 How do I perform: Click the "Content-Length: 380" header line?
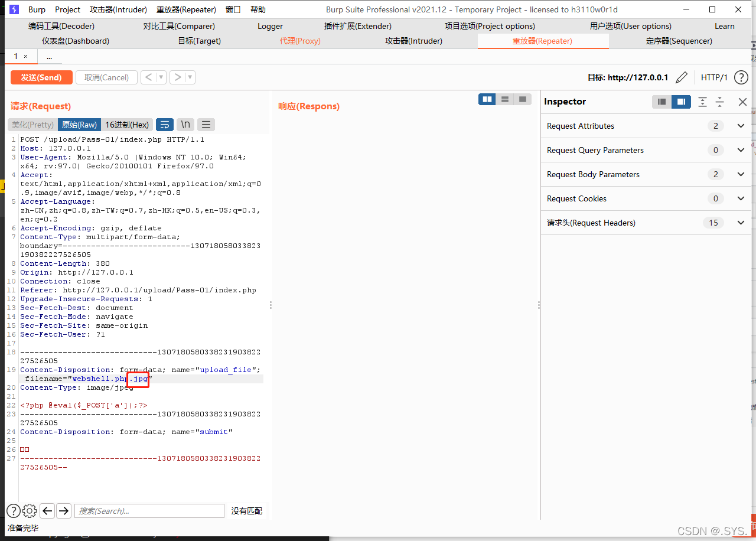tap(65, 263)
